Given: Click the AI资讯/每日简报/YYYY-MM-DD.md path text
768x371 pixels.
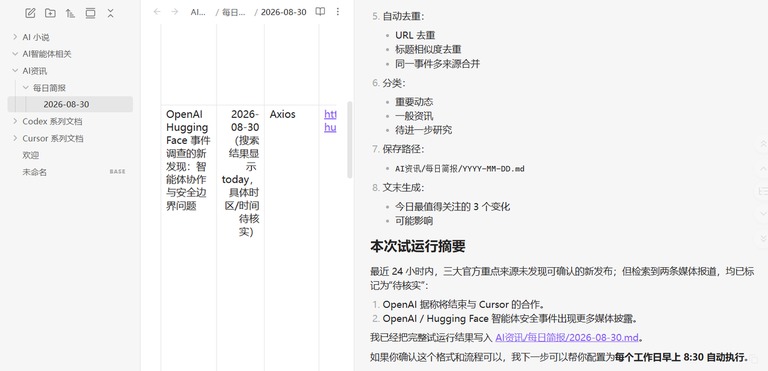Looking at the screenshot, I should (459, 169).
